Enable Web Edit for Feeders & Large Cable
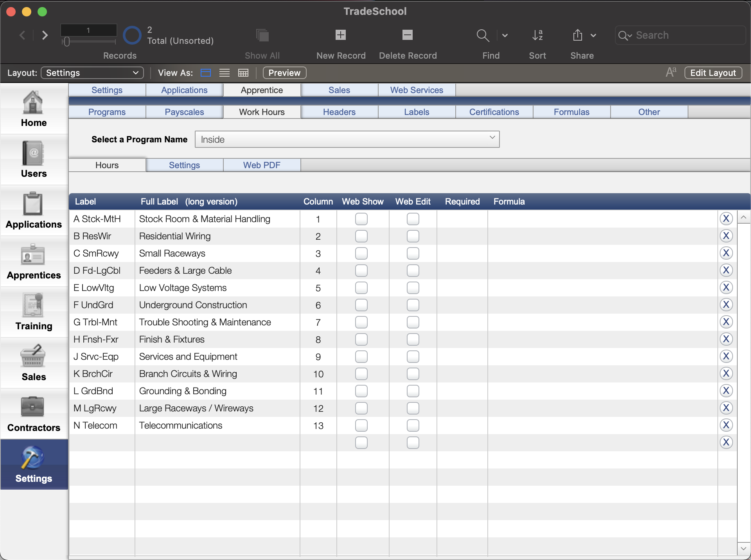 click(413, 271)
